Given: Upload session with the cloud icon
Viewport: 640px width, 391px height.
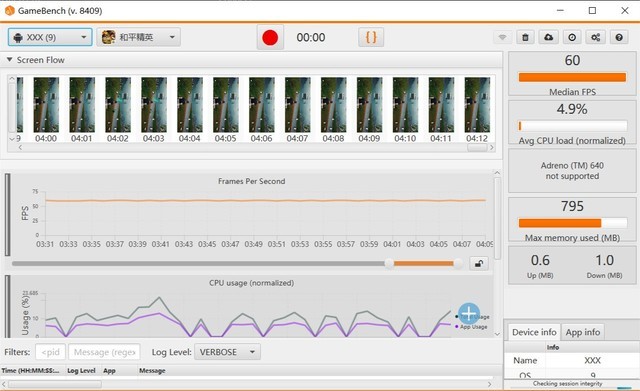Looking at the screenshot, I should point(549,38).
